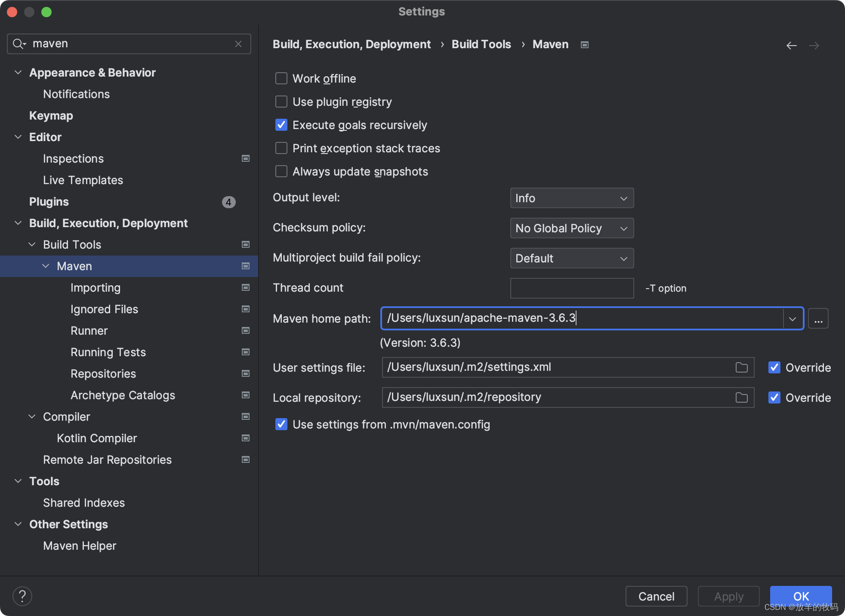The width and height of the screenshot is (845, 616).
Task: Navigate forward with the right arrow
Action: 814,45
